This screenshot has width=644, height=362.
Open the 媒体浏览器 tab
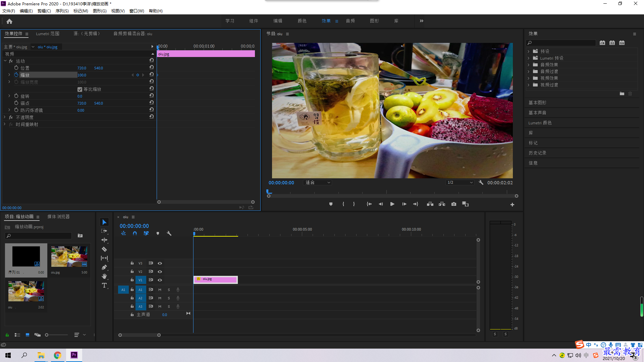58,217
